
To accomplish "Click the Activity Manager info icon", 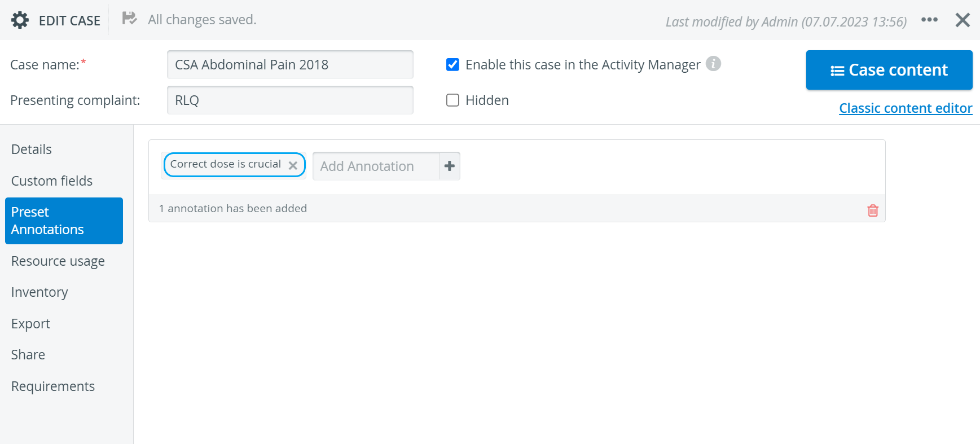I will click(x=713, y=64).
